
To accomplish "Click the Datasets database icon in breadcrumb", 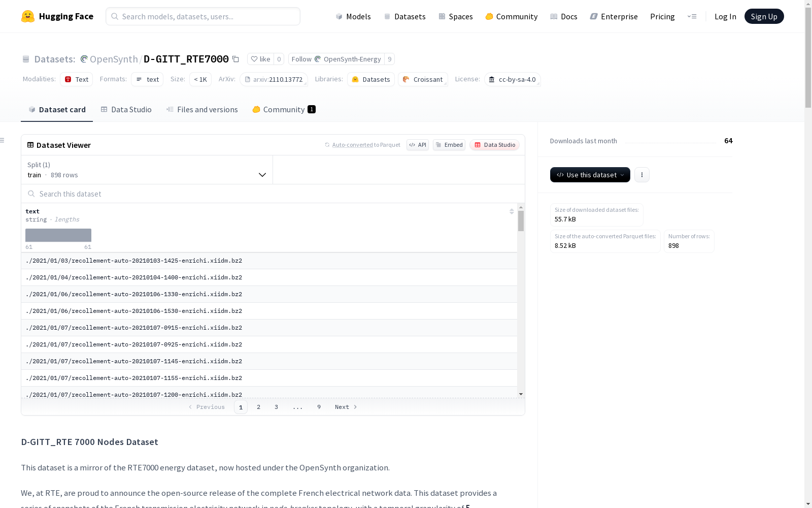I will (x=26, y=59).
